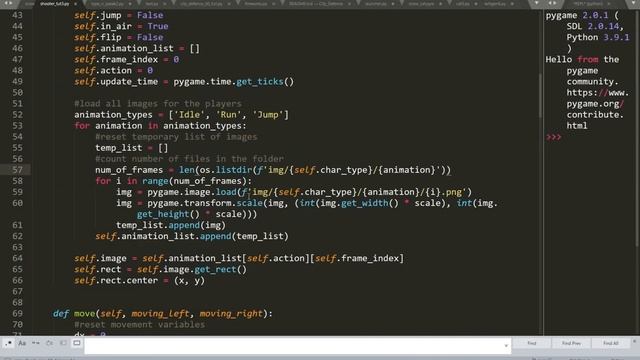Click 'moving_right' parameter on line 69
The height and width of the screenshot is (360, 640).
pos(231,313)
